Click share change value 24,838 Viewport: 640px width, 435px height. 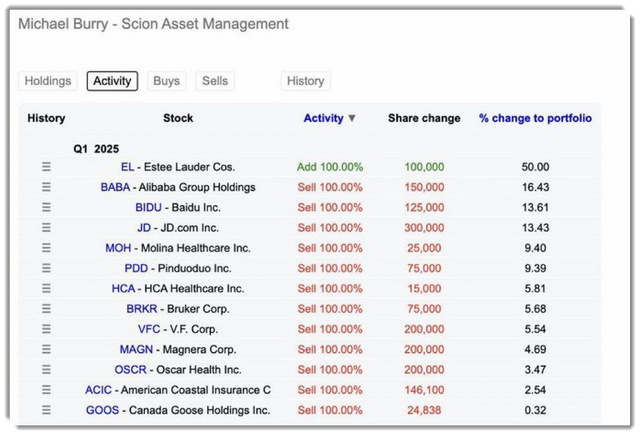coord(424,410)
